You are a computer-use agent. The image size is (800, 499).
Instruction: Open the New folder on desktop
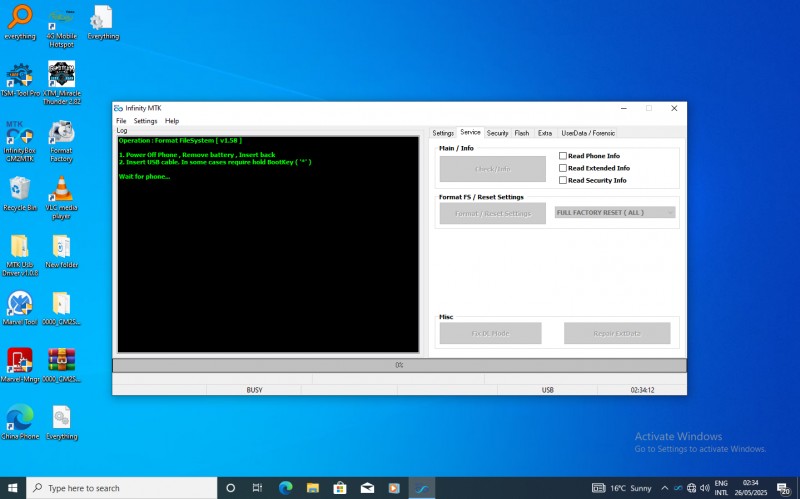(x=62, y=252)
